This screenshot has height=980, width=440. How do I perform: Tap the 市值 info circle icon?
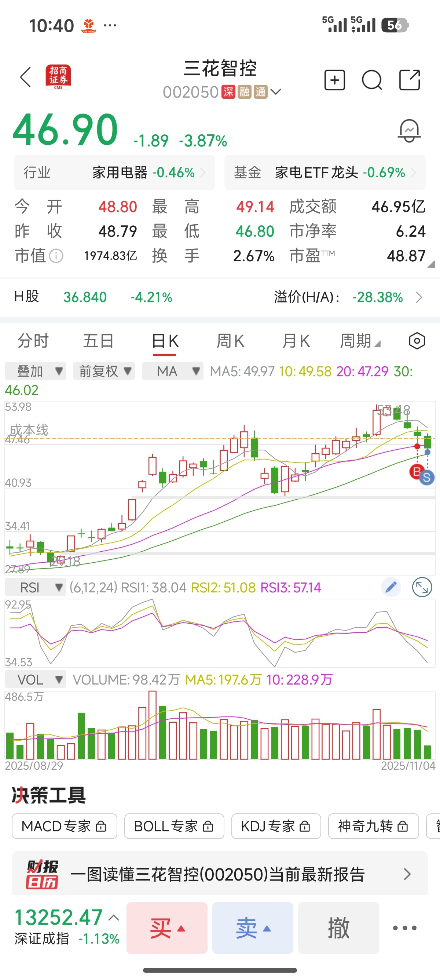(x=56, y=256)
